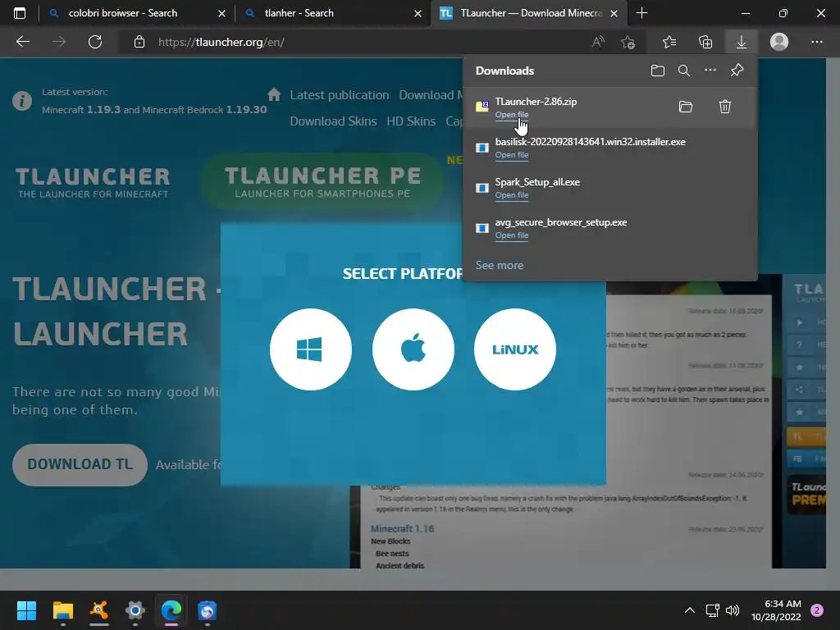Click the address bar URL field

354,42
